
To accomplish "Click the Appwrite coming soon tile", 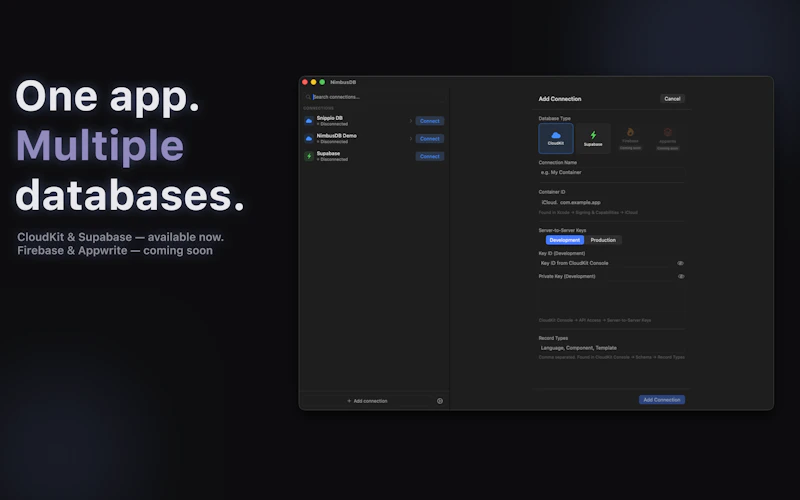I will 667,138.
